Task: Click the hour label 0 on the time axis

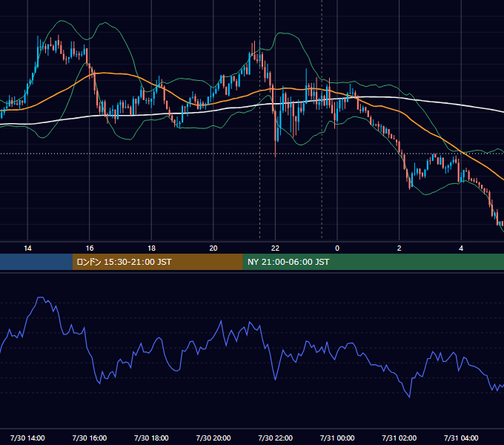Action: click(337, 248)
